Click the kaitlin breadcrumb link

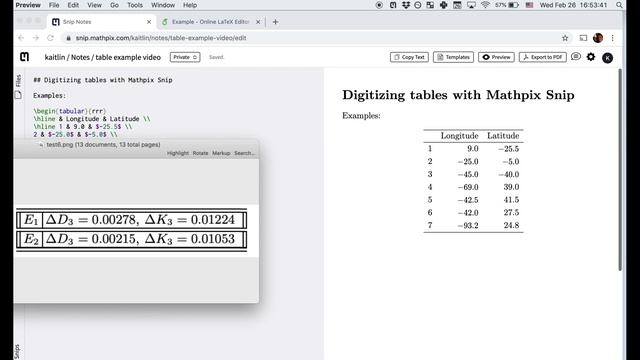55,57
